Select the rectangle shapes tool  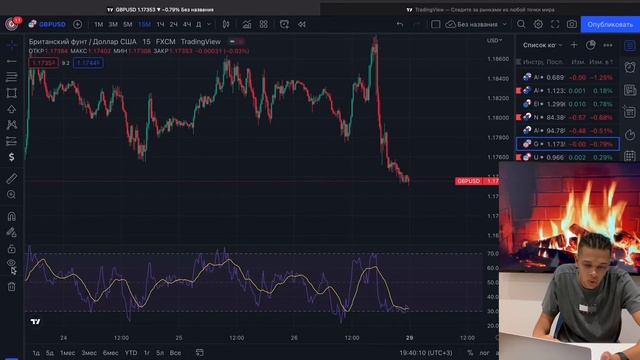click(x=11, y=93)
